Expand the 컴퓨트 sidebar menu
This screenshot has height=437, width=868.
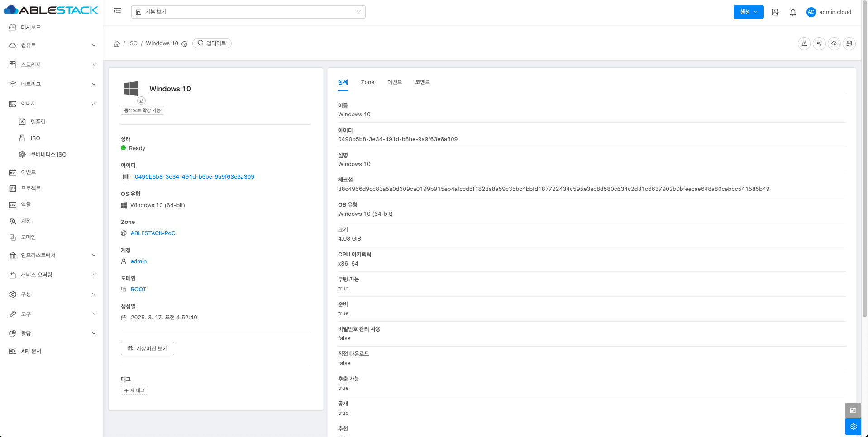tap(52, 45)
